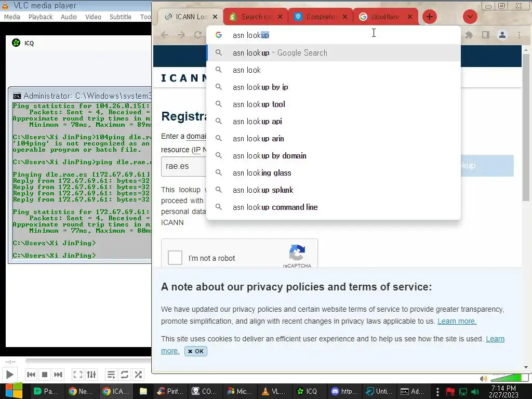Image resolution: width=532 pixels, height=399 pixels.
Task: Open the Windows Start button
Action: coord(14,391)
